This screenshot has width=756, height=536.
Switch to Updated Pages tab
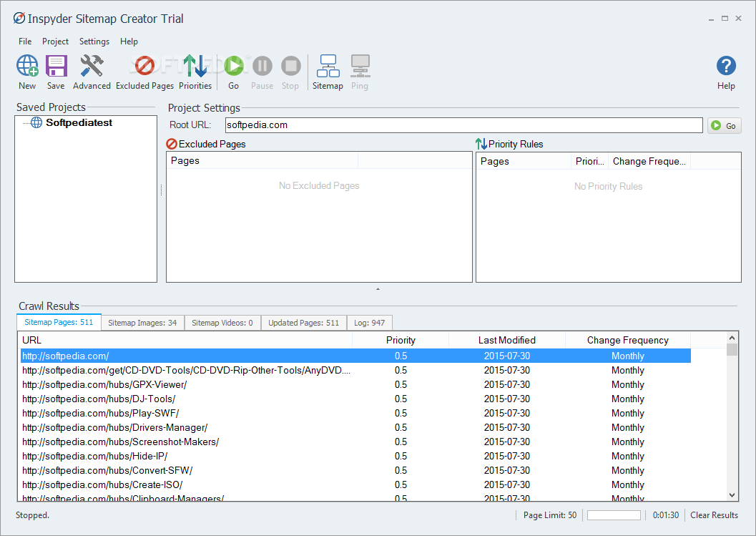pos(304,323)
